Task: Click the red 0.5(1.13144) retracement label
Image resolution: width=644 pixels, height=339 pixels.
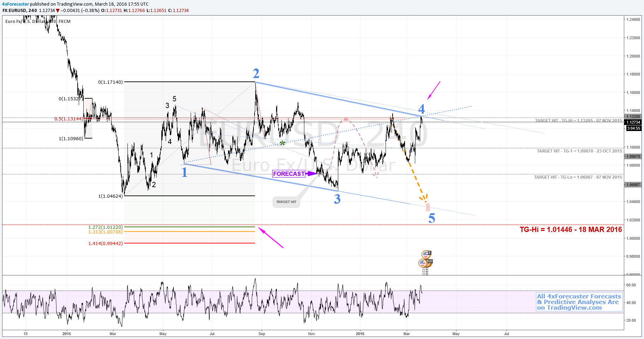Action: [69, 119]
